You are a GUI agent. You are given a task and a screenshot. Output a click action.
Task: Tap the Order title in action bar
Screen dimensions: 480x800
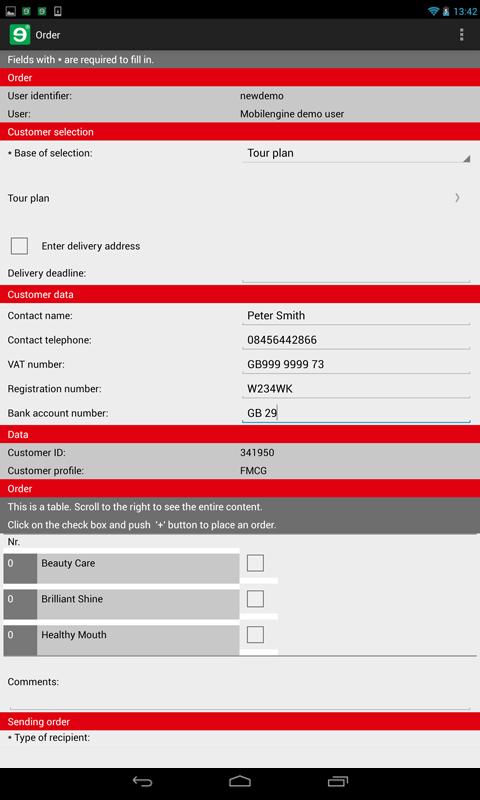(48, 35)
